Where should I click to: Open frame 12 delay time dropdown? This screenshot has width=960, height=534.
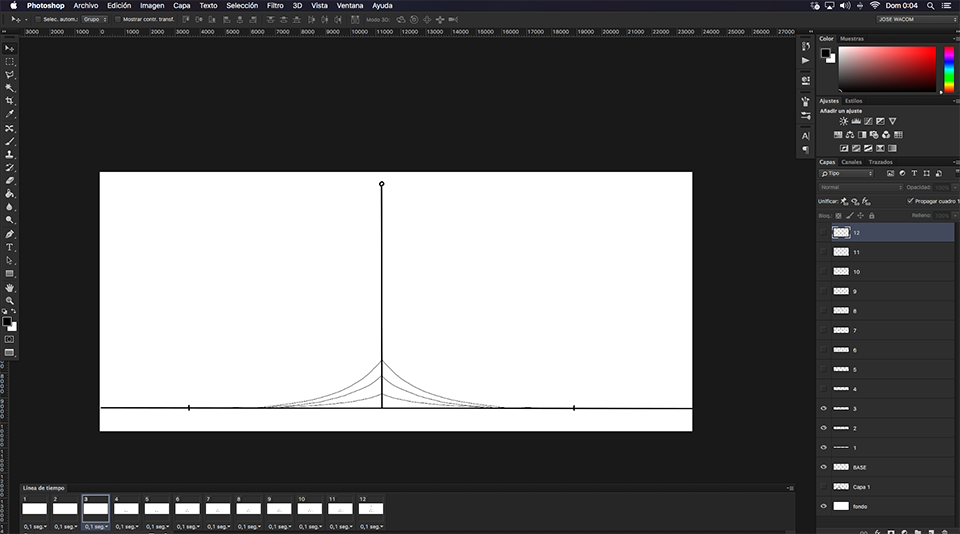pyautogui.click(x=372, y=527)
